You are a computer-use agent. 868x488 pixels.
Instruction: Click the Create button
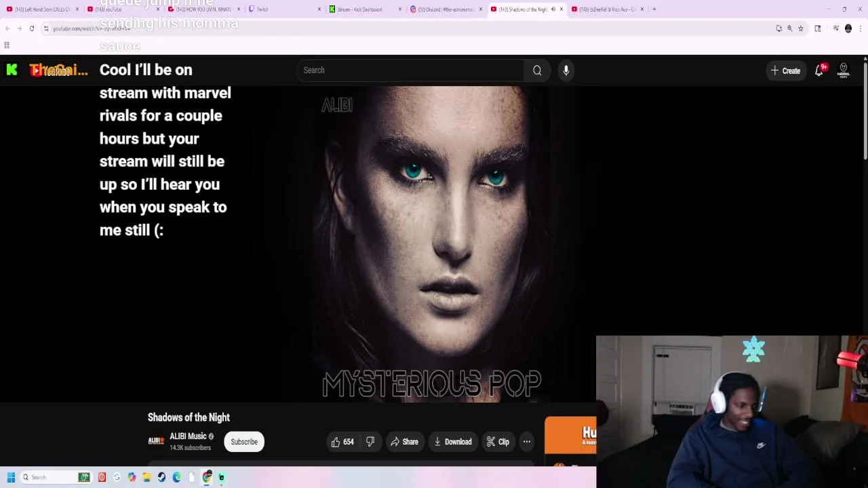pyautogui.click(x=785, y=70)
